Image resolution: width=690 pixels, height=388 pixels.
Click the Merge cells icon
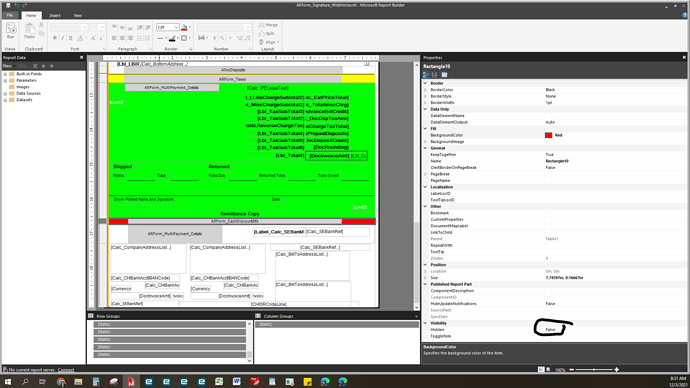(x=268, y=25)
